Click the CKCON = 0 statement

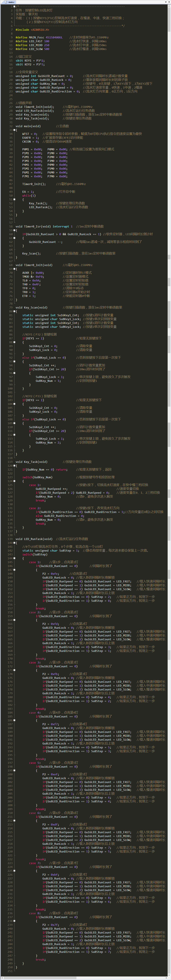tap(30, 142)
